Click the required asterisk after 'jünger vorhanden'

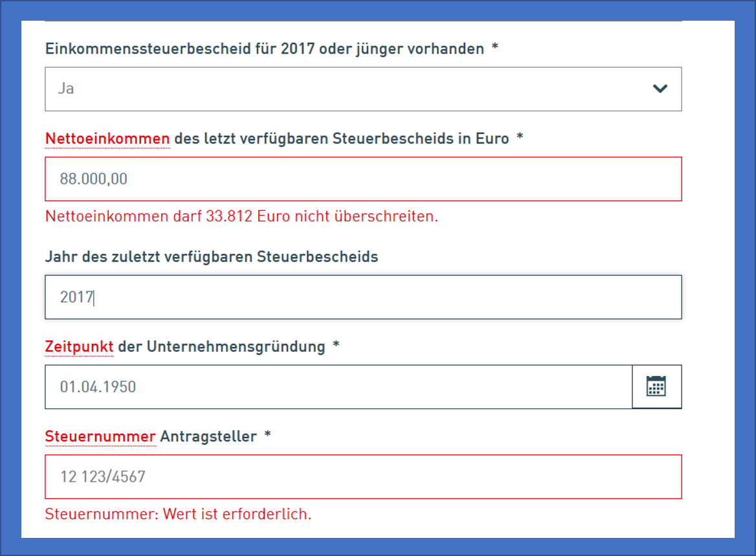tap(495, 48)
